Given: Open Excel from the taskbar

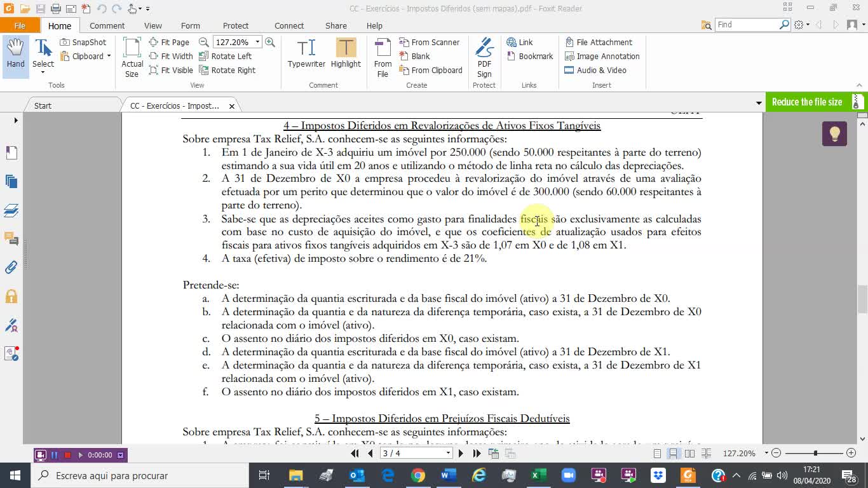Looking at the screenshot, I should 539,475.
